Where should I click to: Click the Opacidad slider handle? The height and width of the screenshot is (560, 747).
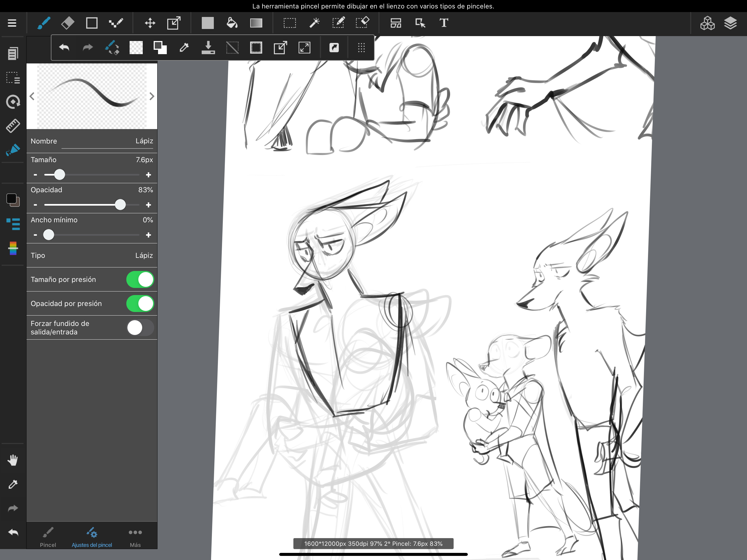tap(120, 205)
